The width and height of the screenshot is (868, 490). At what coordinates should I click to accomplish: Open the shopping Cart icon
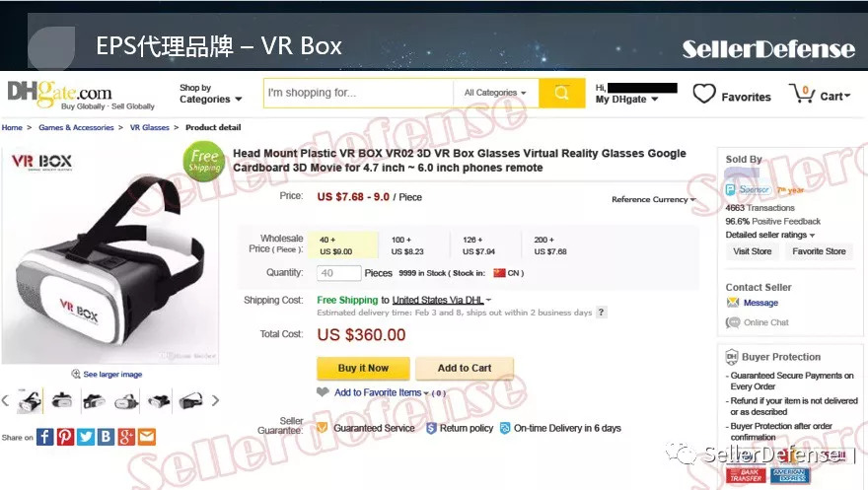tap(802, 94)
